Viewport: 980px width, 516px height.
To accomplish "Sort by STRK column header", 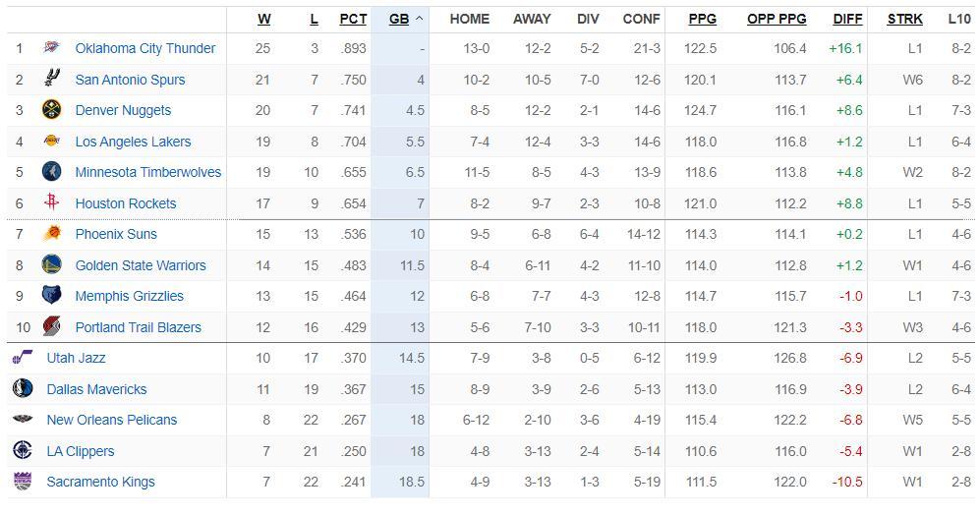I will click(x=904, y=19).
